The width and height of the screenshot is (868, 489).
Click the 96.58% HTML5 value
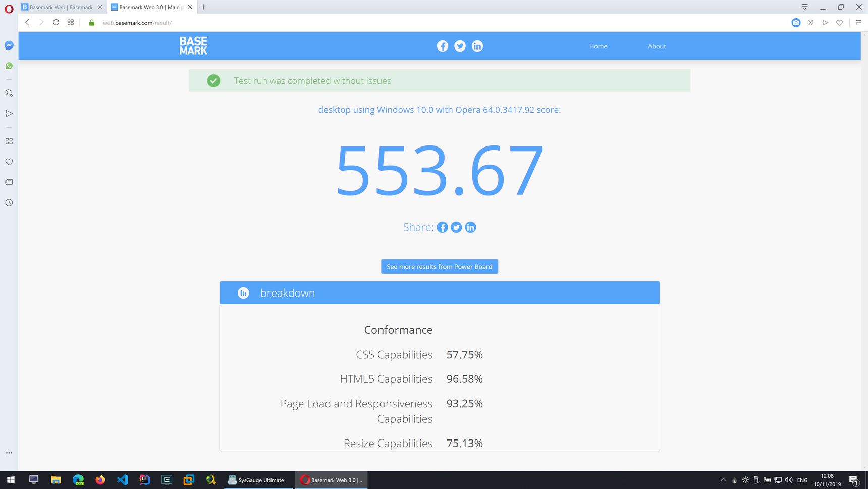click(x=465, y=379)
